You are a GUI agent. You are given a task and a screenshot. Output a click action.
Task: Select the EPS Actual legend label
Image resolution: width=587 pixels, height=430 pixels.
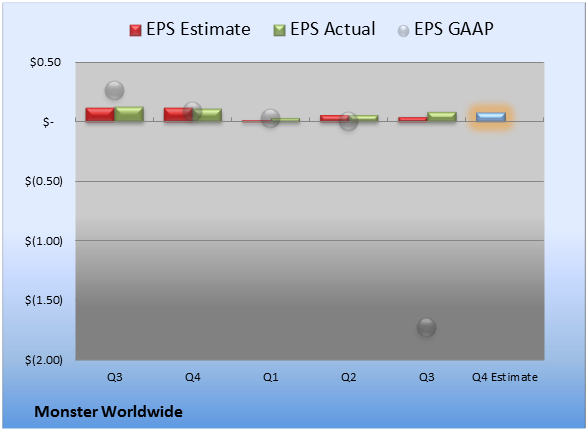pos(332,29)
